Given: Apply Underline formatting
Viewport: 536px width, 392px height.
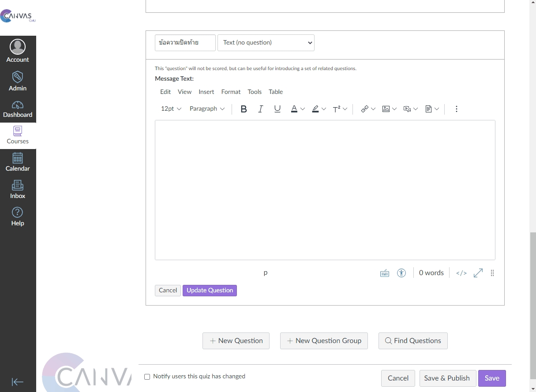Looking at the screenshot, I should tap(277, 109).
